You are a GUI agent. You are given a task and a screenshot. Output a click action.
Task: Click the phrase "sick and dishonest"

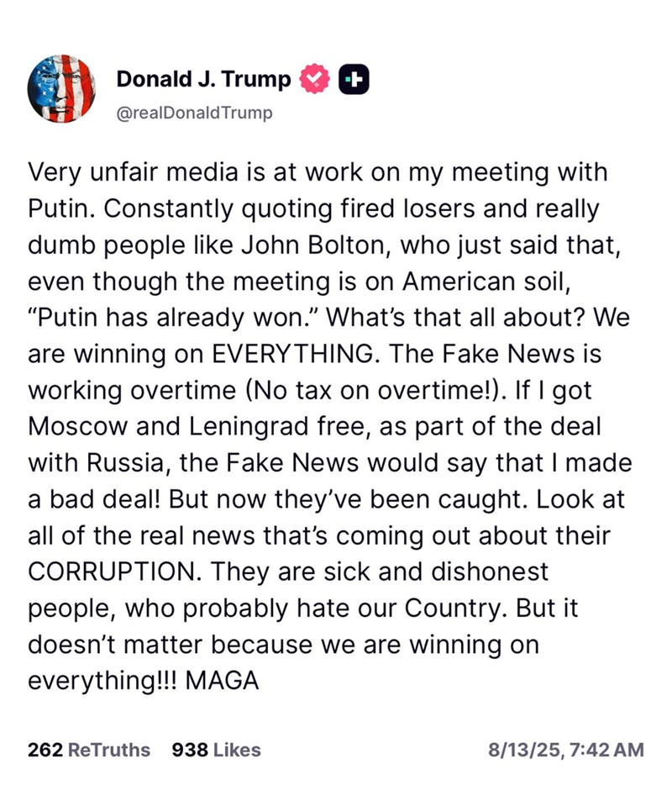coord(436,572)
